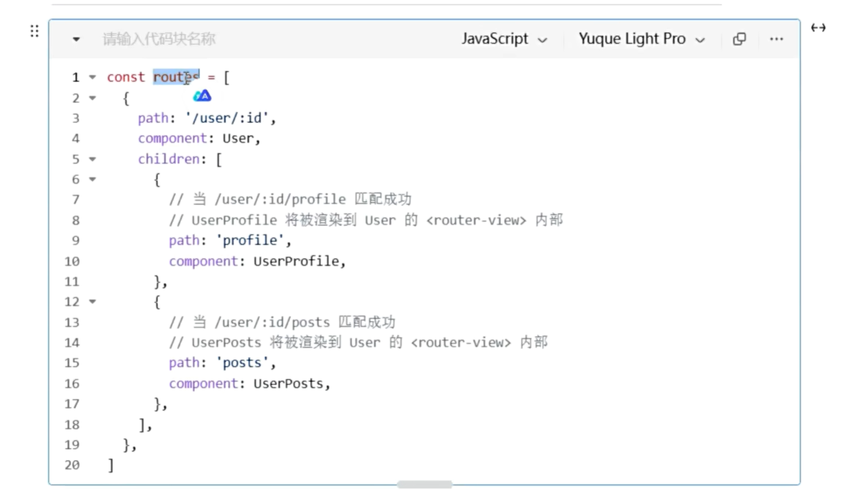Click line number 20 in the gutter
Image resolution: width=849 pixels, height=504 pixels.
click(72, 465)
